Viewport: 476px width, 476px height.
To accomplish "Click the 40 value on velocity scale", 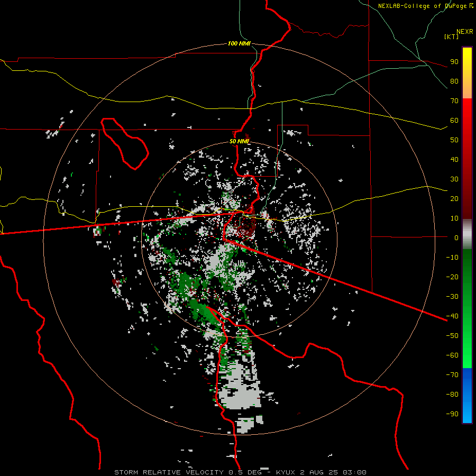I will pyautogui.click(x=454, y=160).
